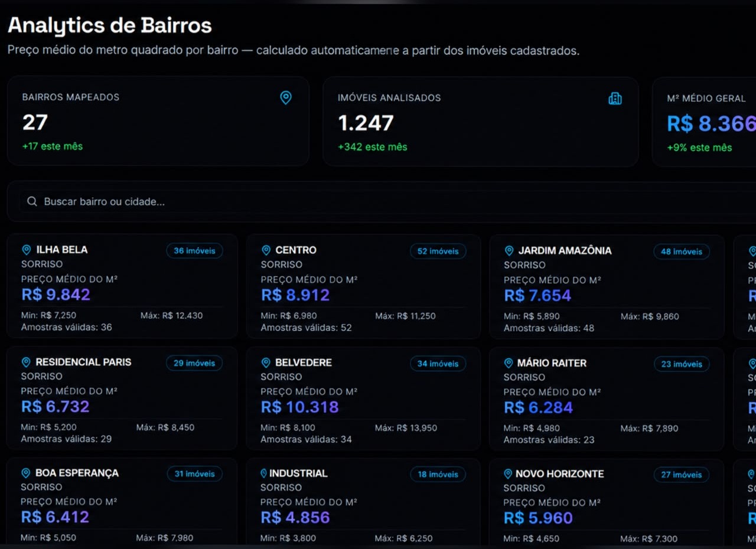Image resolution: width=756 pixels, height=549 pixels.
Task: Click the 1.247 Imóveis Analisados count
Action: click(x=366, y=123)
